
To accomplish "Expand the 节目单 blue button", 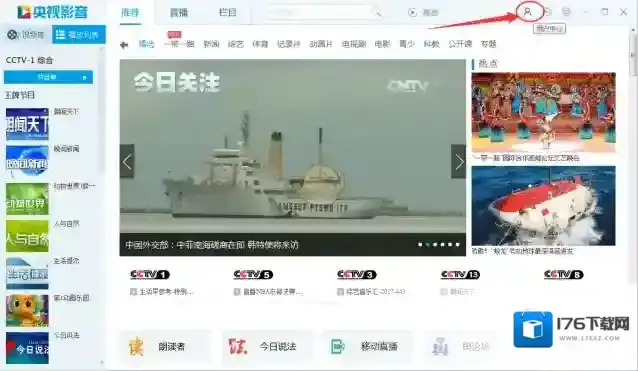I will pyautogui.click(x=48, y=77).
